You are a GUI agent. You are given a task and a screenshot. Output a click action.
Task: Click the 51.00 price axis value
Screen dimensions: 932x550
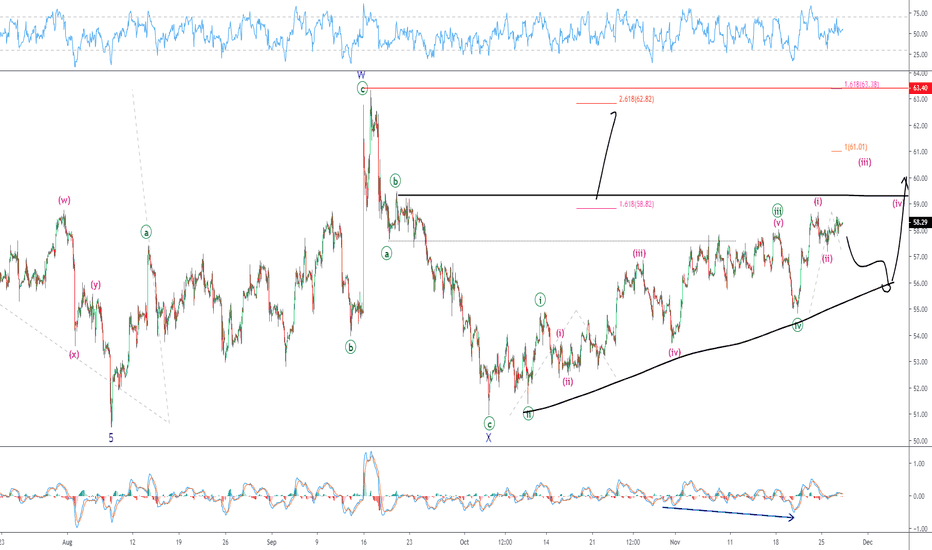(x=920, y=414)
